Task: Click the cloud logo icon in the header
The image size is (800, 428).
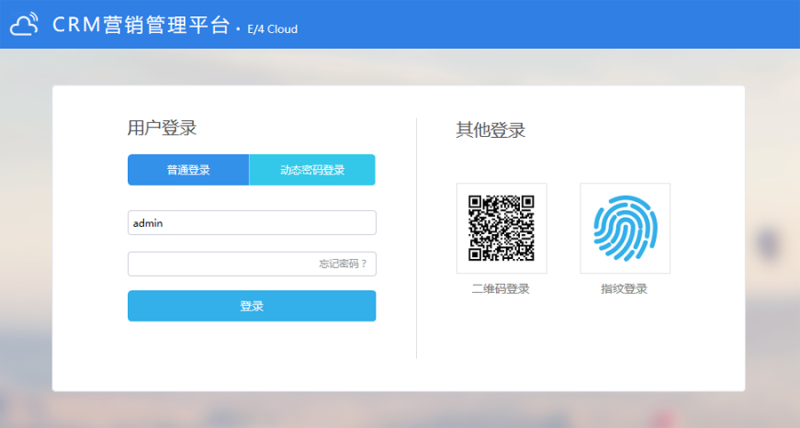Action: tap(24, 25)
